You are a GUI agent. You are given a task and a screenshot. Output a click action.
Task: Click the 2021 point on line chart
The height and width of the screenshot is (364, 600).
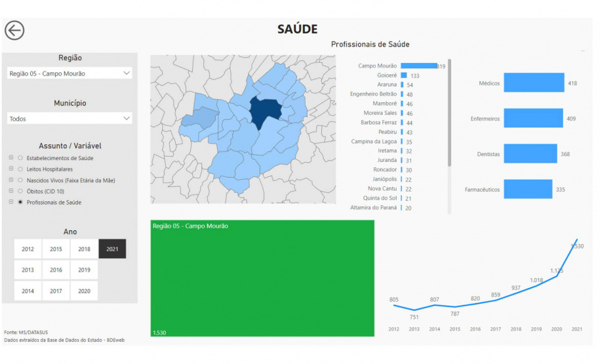coord(577,239)
